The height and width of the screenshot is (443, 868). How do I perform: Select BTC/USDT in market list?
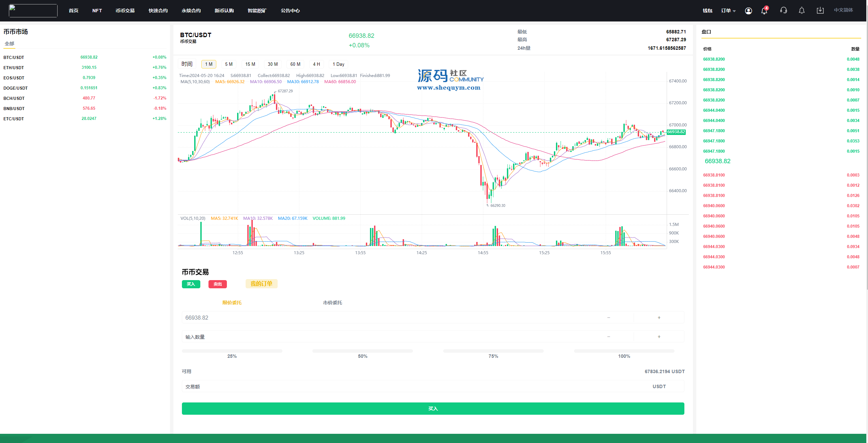(x=85, y=57)
